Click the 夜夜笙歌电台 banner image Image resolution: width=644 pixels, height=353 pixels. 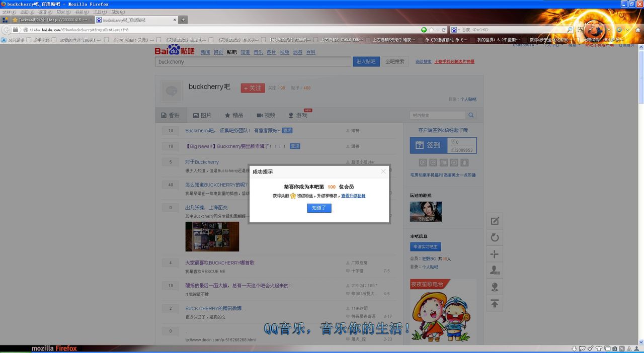[443, 312]
